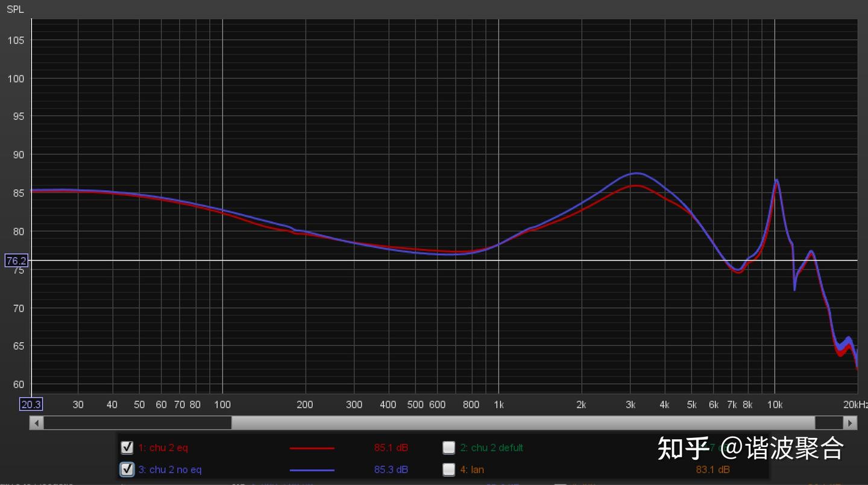Select the '3: chu 2 no eq' legend label

(170, 469)
